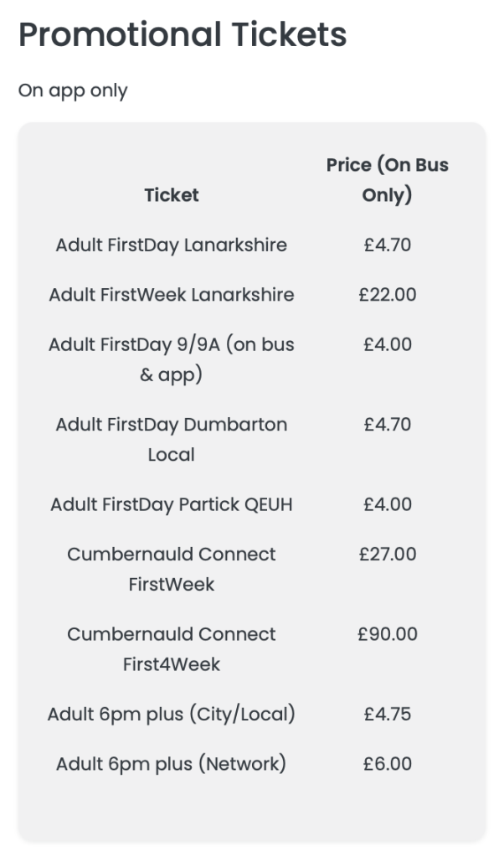Select Cumbernauld Connect FirstWeek ticket

(x=172, y=569)
